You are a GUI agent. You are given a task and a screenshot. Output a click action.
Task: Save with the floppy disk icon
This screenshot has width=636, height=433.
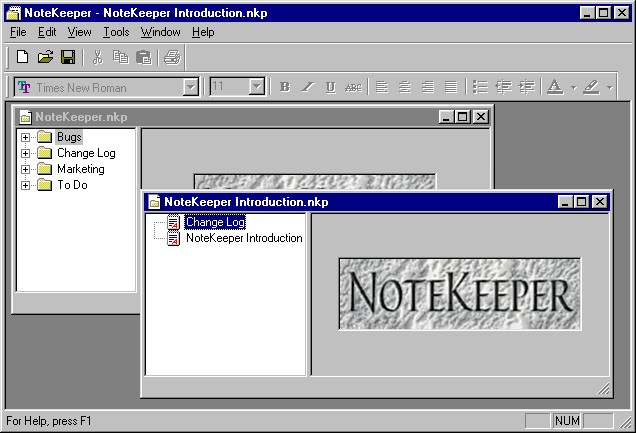(x=68, y=57)
